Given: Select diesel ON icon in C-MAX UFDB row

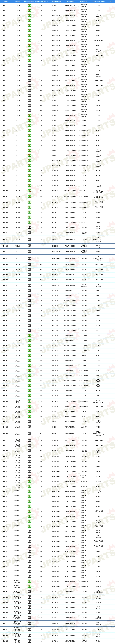Looking at the screenshot, I should pos(30,100).
